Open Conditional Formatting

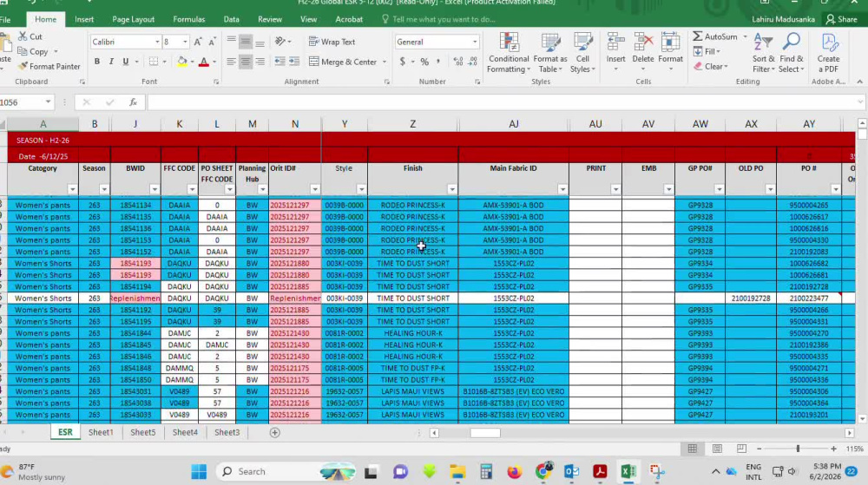click(x=509, y=53)
